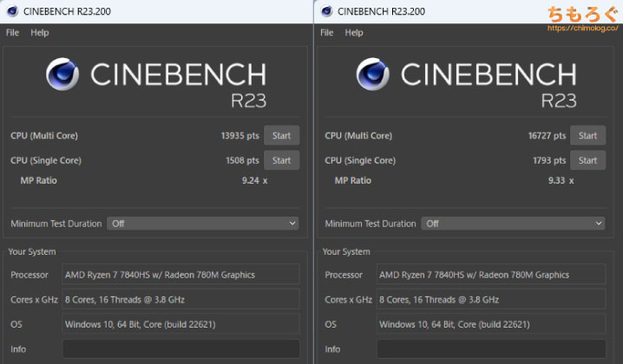
Task: Click the left window CINEBENCH R23.200 title
Action: [67, 11]
